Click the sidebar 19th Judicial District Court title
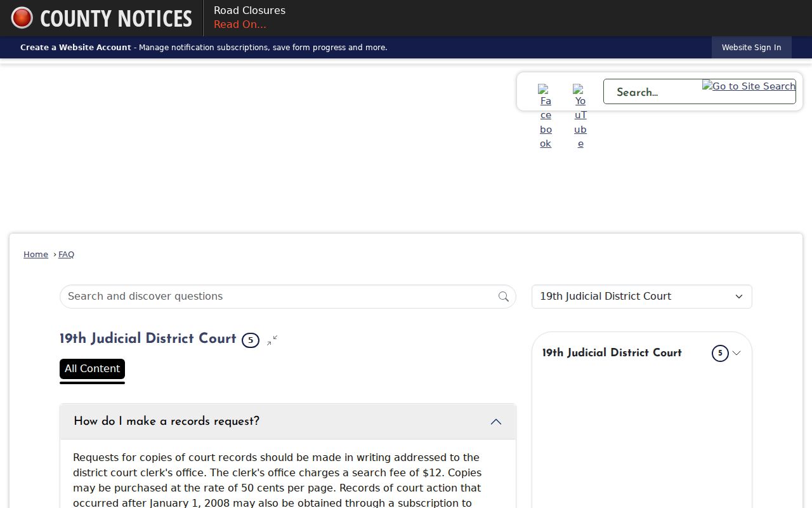The width and height of the screenshot is (812, 508). pyautogui.click(x=612, y=353)
